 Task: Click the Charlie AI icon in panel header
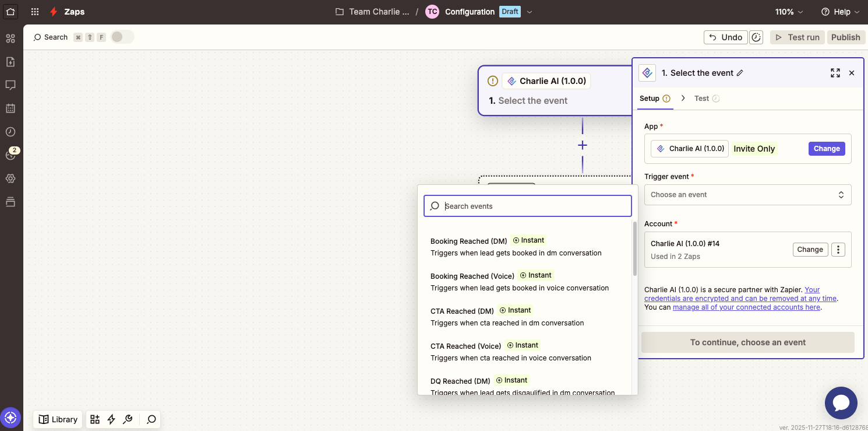click(x=647, y=73)
